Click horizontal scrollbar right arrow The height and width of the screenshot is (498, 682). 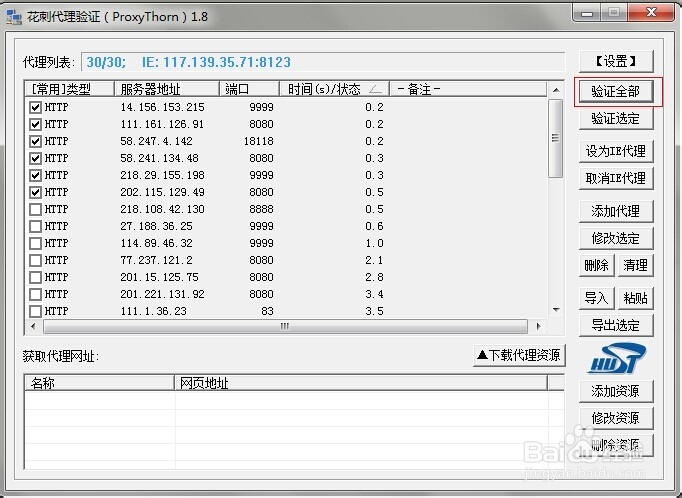tap(538, 326)
